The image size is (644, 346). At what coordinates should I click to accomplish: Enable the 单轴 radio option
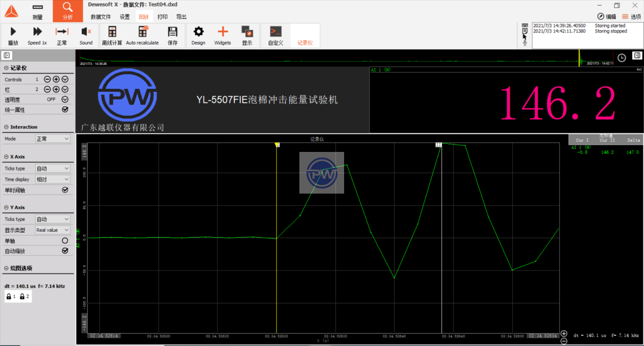click(x=65, y=241)
